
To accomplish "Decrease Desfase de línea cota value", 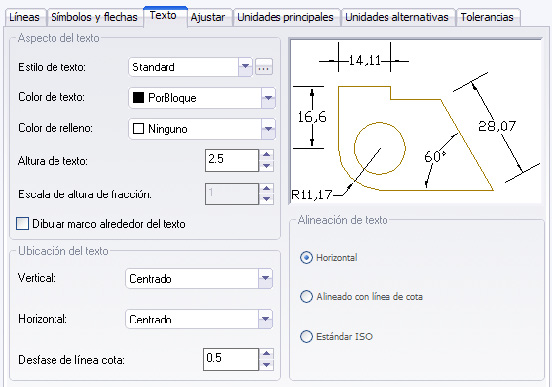I will pos(266,365).
